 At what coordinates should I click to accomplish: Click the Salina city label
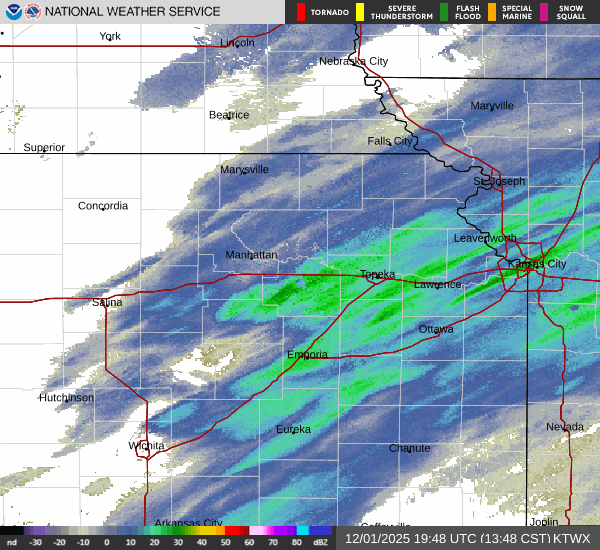pos(107,302)
